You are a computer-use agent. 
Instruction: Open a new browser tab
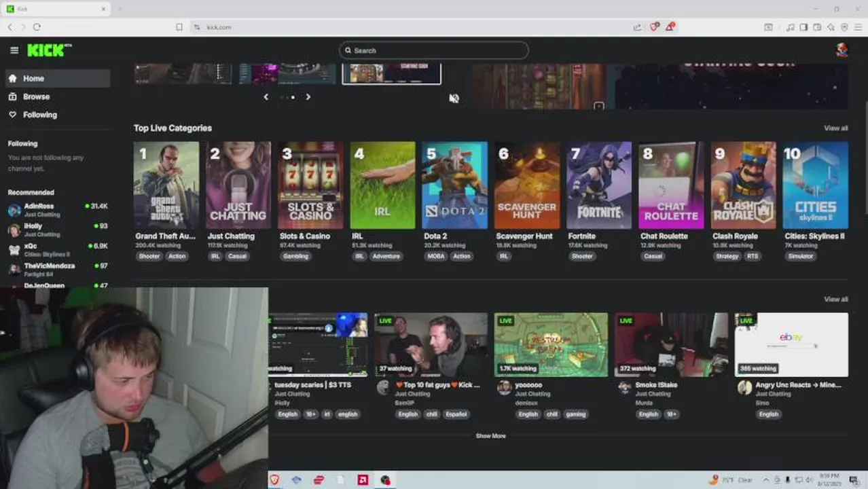point(120,9)
